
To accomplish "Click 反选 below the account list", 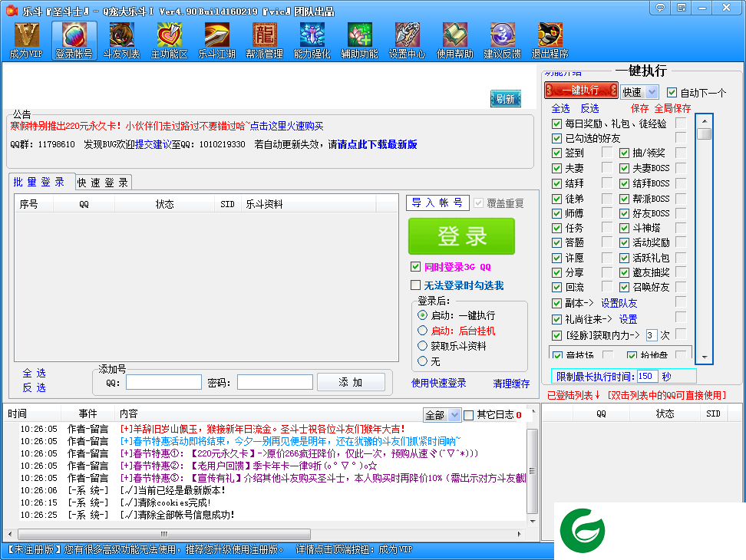I will tap(34, 388).
